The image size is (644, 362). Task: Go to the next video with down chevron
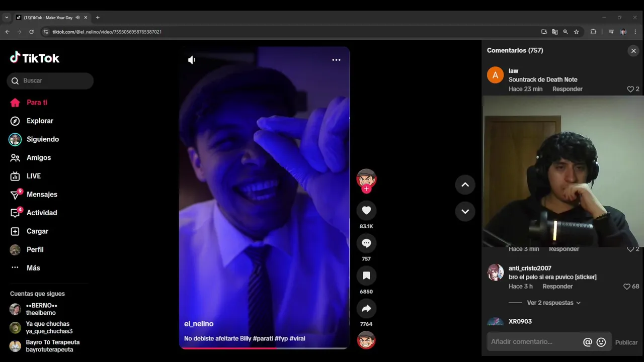point(465,211)
